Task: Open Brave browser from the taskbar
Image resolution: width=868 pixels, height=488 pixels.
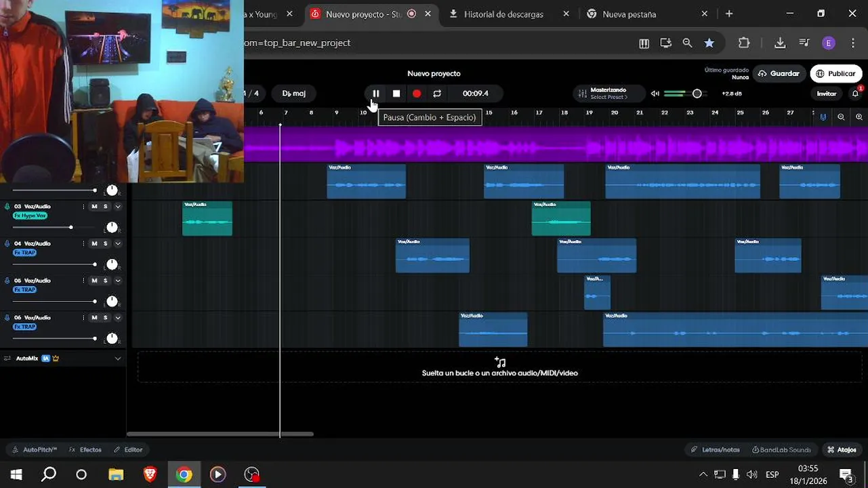Action: point(150,474)
